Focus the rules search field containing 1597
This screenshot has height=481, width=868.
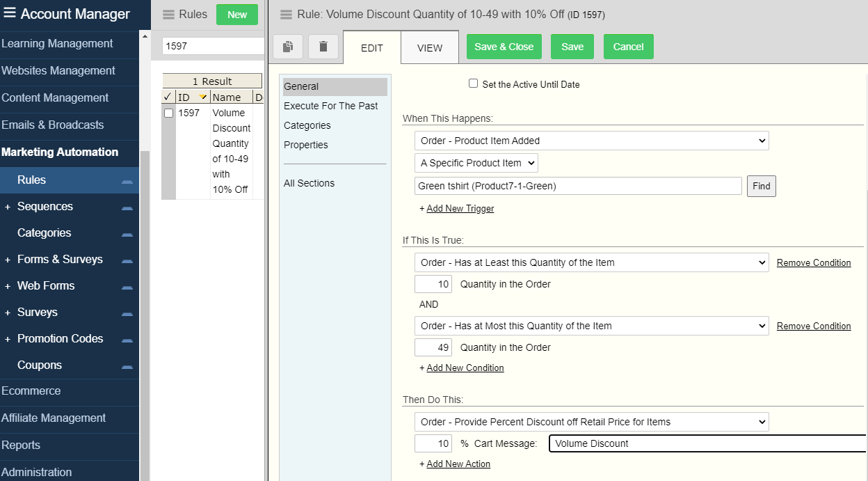[213, 46]
